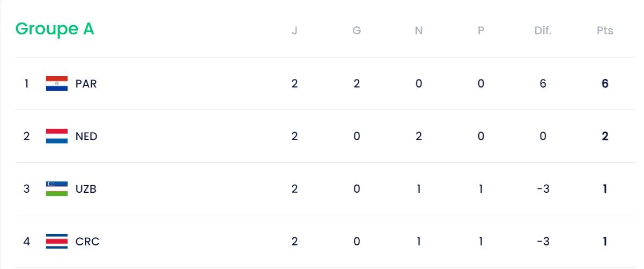Click the P column header
The image size is (644, 269).
click(481, 31)
